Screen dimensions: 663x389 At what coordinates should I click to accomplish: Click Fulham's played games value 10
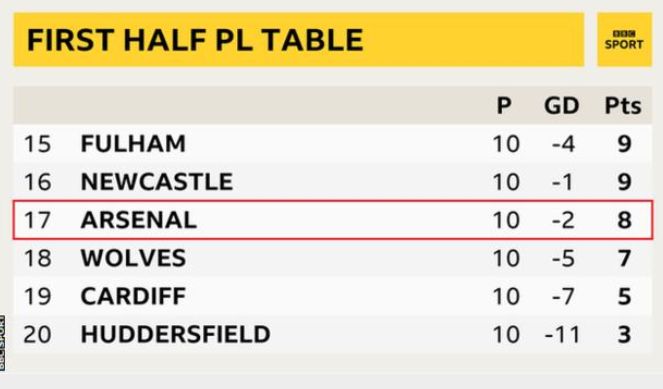coord(506,144)
